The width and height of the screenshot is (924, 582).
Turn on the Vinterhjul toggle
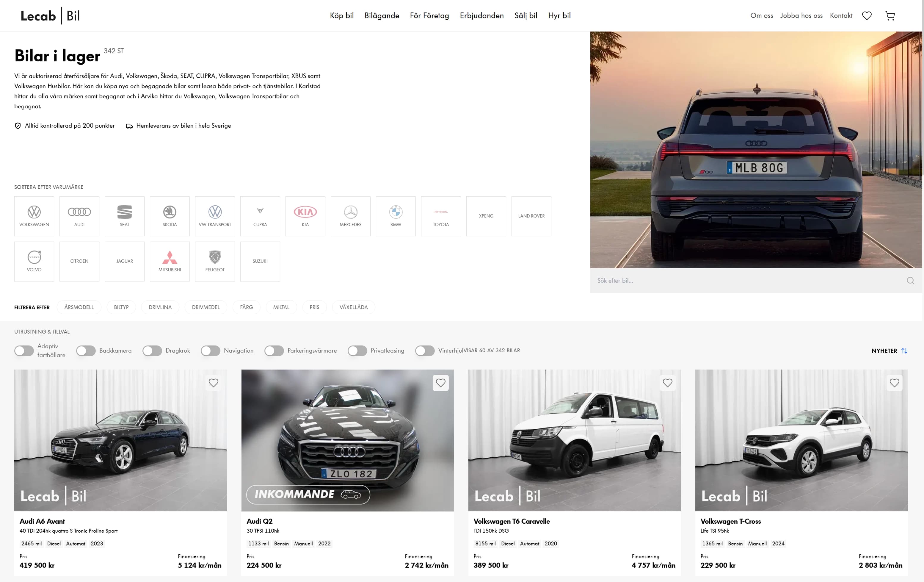click(425, 351)
